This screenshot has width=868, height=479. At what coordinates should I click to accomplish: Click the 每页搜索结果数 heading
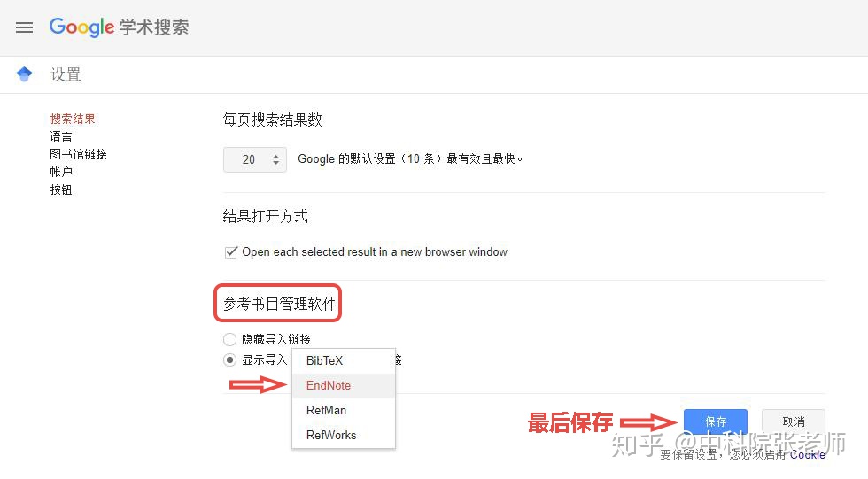coord(273,120)
